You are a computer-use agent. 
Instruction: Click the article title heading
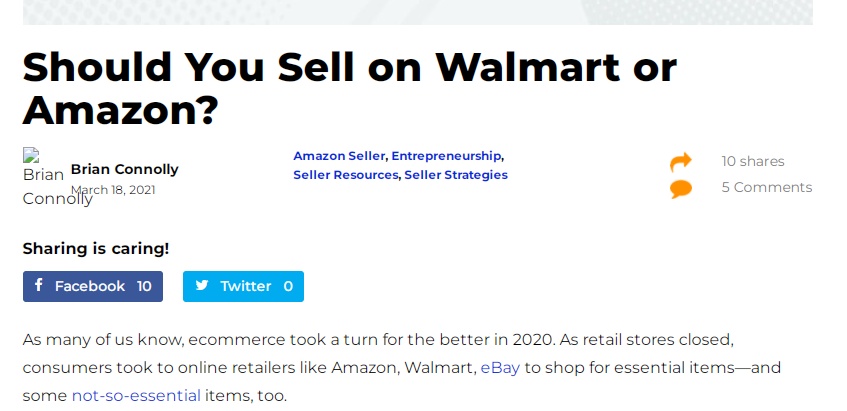tap(350, 88)
